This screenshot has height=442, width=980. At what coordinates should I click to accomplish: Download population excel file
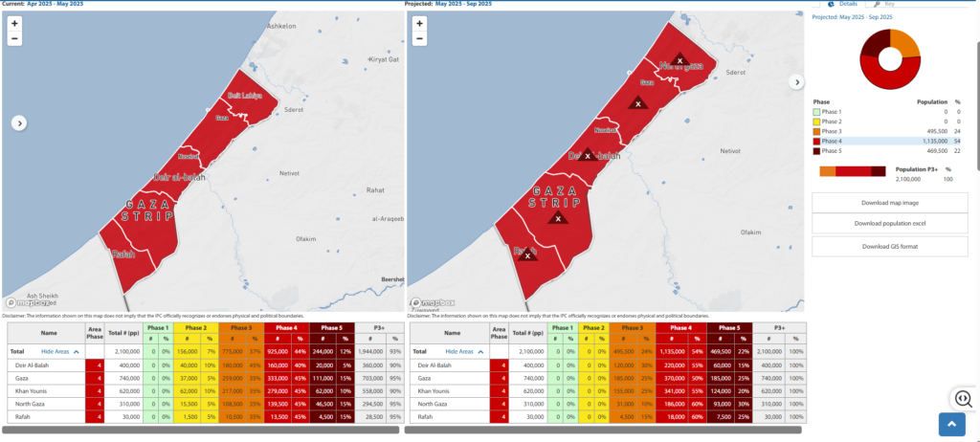[889, 224]
